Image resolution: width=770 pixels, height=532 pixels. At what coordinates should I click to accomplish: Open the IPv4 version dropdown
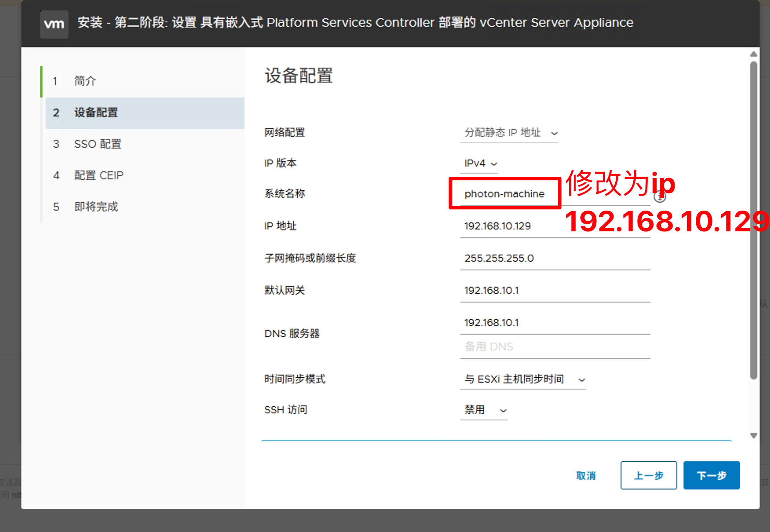[x=479, y=163]
